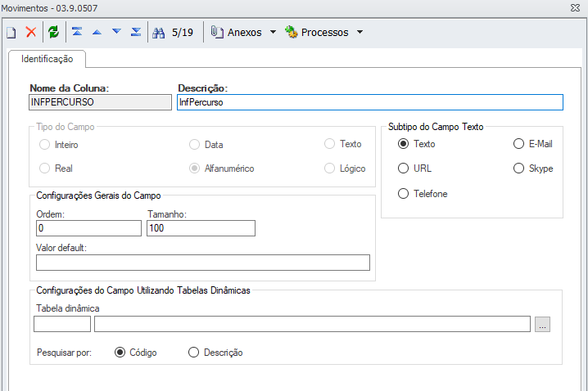588x391 pixels.
Task: Click the Tabela dinâmica code field
Action: (62, 324)
